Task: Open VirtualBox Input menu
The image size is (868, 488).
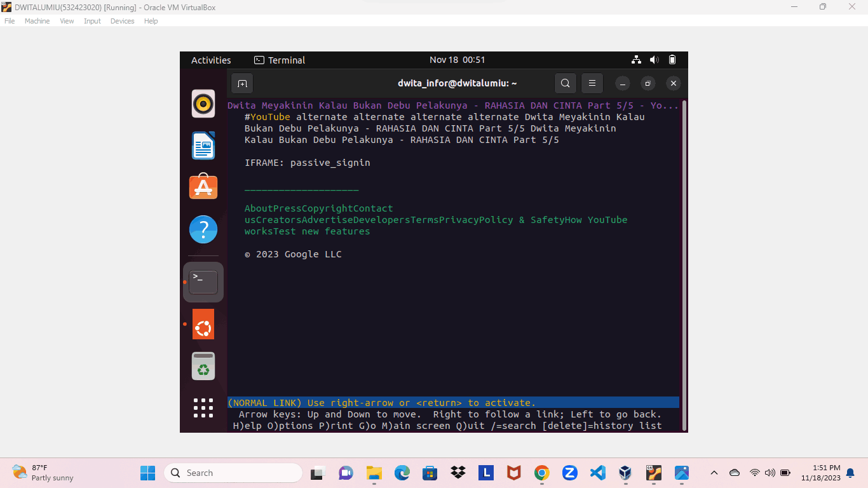Action: 92,21
